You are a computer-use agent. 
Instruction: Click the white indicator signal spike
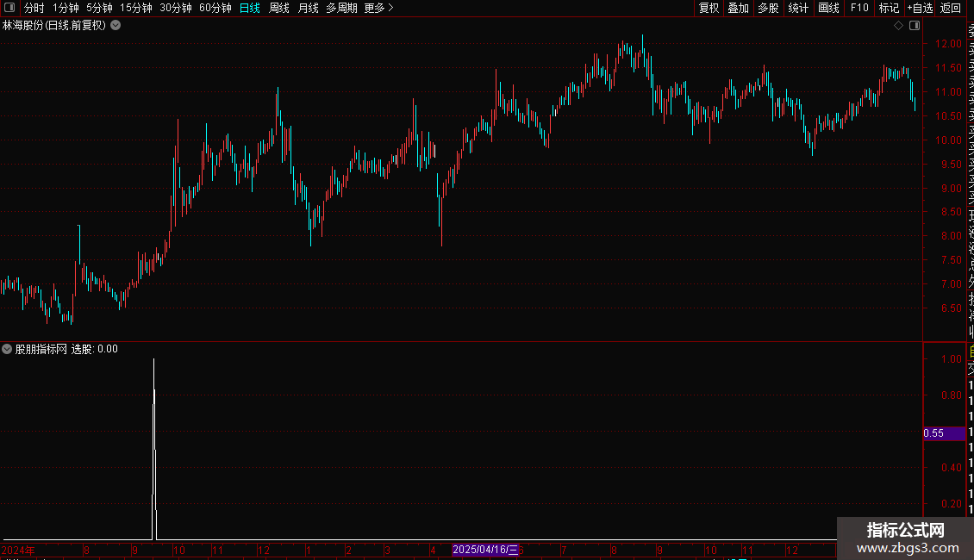pos(154,449)
